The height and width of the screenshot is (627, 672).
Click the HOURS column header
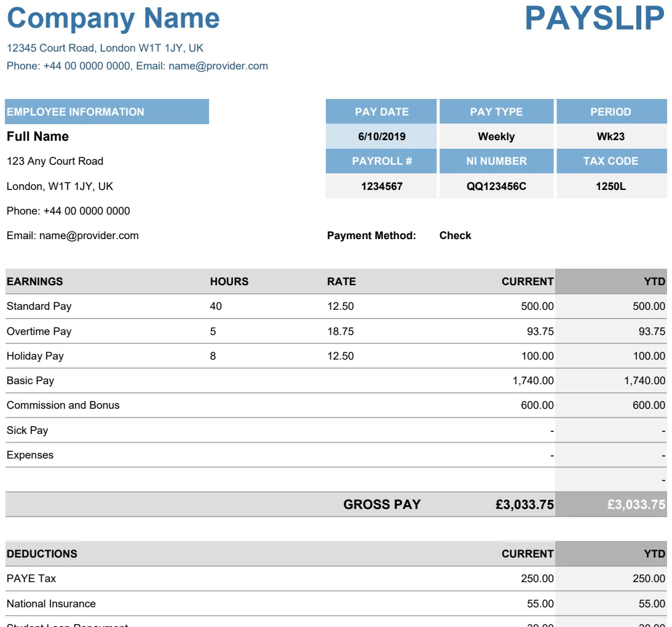coord(229,282)
